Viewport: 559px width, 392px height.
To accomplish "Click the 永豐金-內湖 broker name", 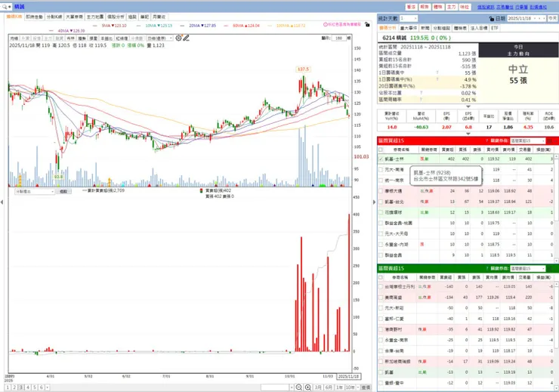I will coord(397,245).
